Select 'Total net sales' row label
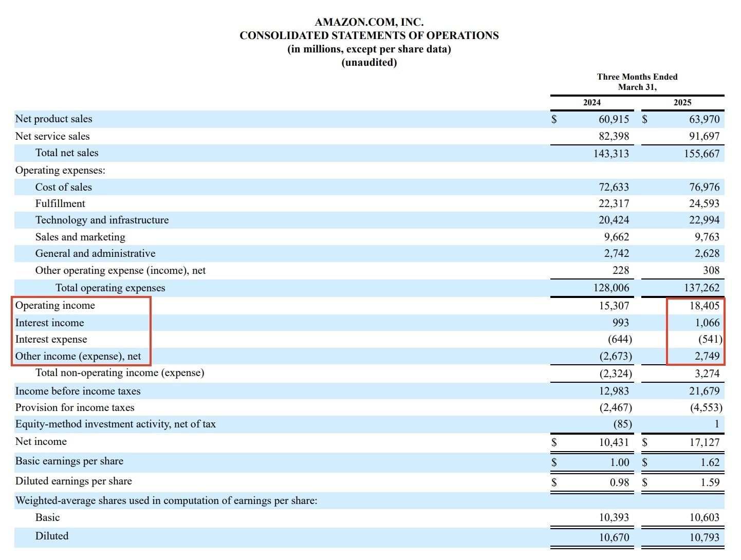The image size is (741, 560). click(x=67, y=153)
